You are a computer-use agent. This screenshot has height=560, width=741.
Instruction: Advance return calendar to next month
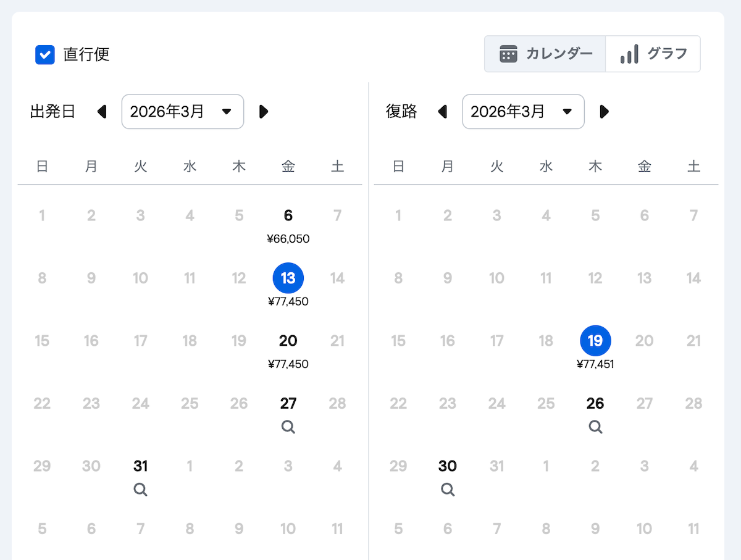click(605, 112)
